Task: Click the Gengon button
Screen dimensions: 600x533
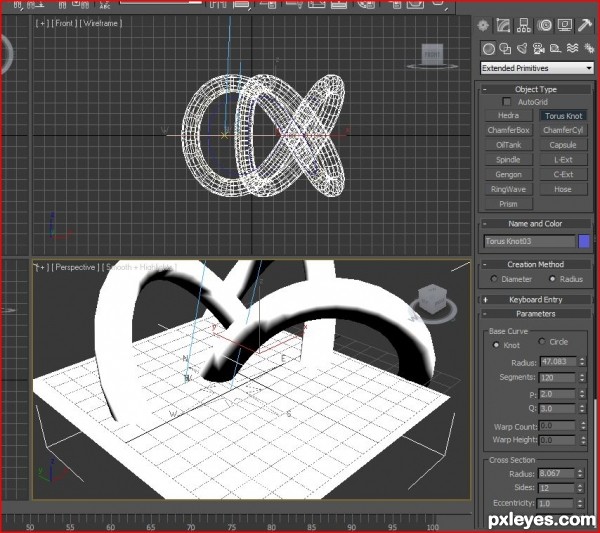Action: [508, 174]
